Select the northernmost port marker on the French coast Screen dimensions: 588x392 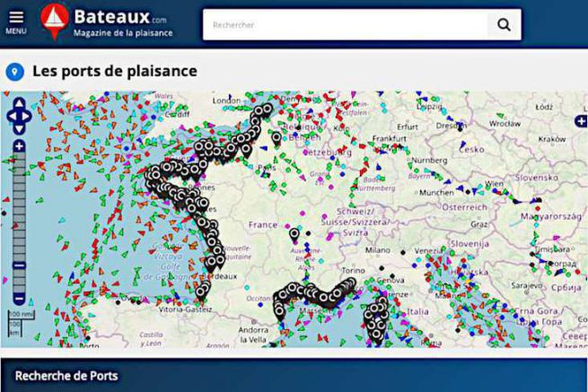click(x=265, y=109)
